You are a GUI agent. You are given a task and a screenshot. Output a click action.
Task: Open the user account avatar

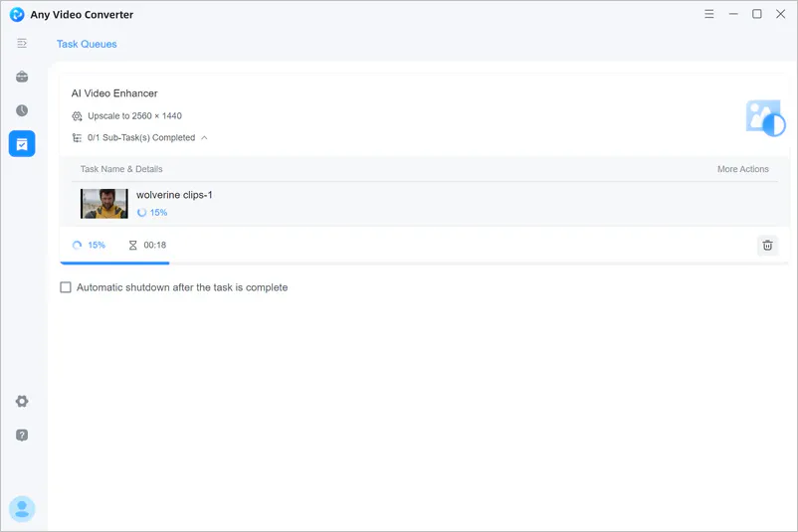coord(22,508)
